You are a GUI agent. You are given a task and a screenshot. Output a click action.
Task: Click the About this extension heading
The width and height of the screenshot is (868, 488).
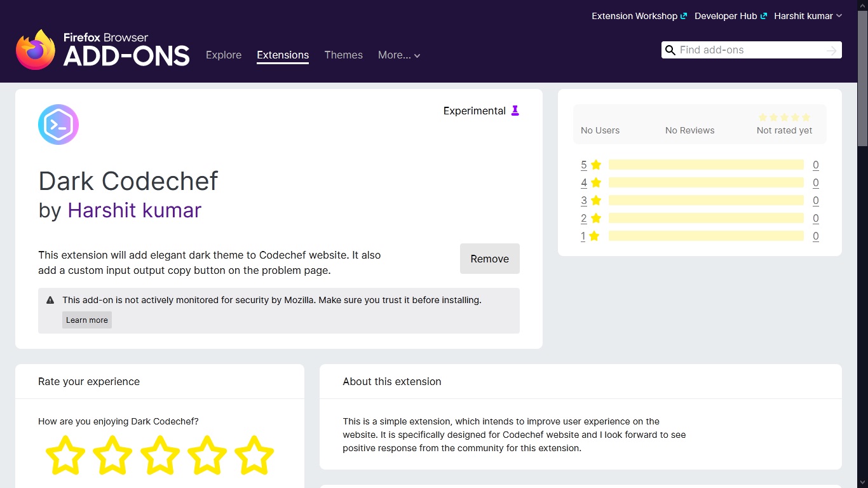(x=392, y=381)
